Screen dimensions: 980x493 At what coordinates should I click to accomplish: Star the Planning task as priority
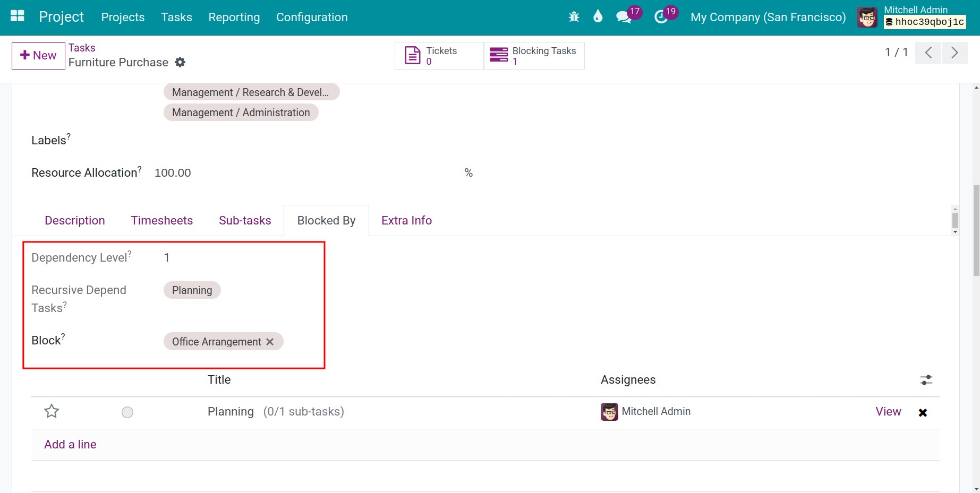pyautogui.click(x=52, y=411)
